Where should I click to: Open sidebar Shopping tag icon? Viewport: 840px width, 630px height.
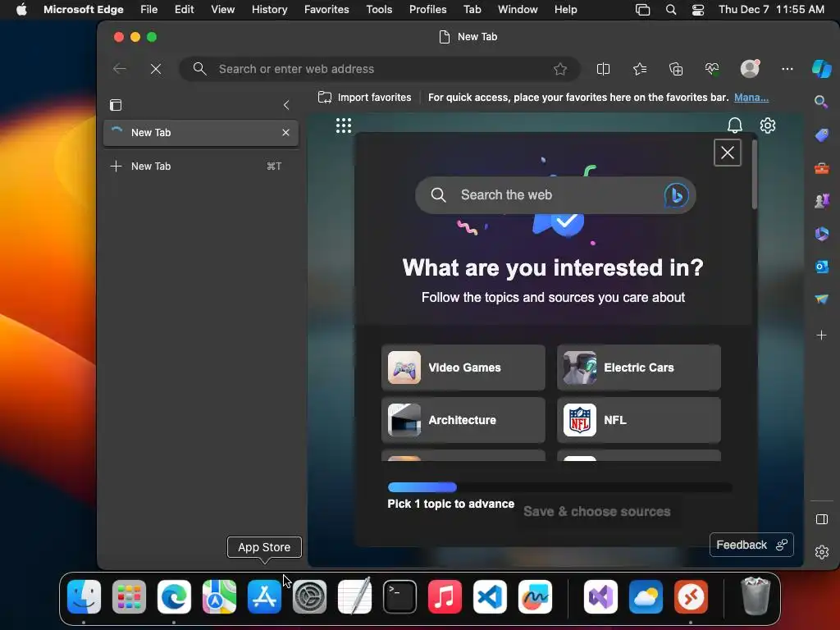pos(822,135)
